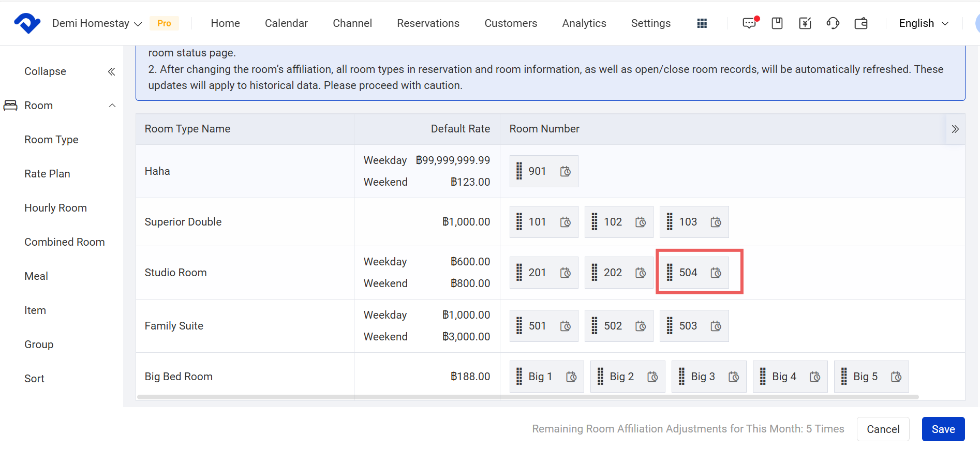Open the wallet icon in header
The height and width of the screenshot is (449, 980).
pos(861,23)
